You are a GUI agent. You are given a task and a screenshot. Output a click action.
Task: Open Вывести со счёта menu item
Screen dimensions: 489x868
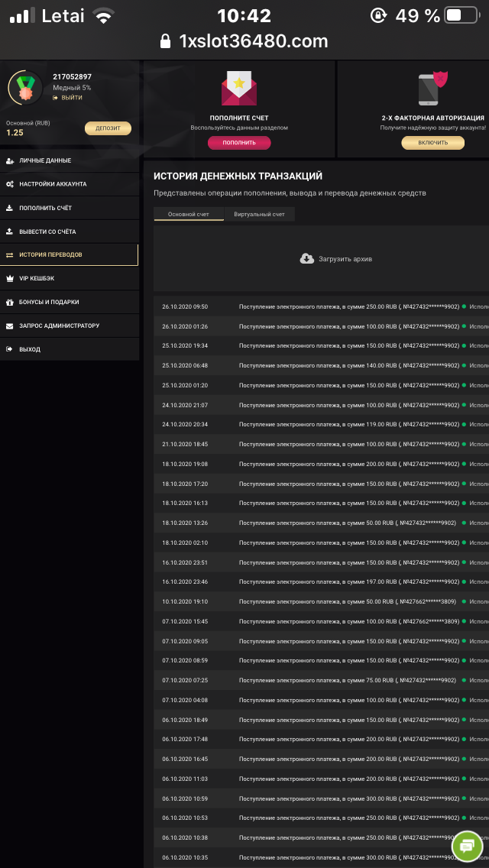tap(47, 232)
